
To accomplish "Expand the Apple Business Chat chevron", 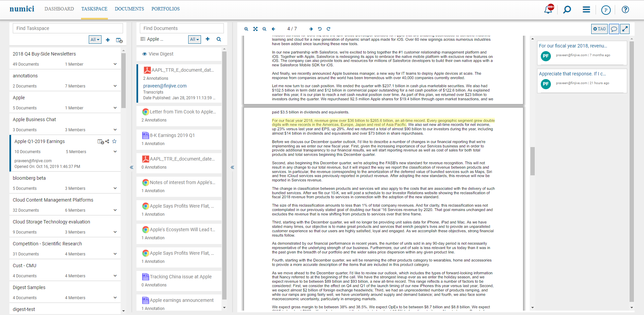I will (115, 130).
